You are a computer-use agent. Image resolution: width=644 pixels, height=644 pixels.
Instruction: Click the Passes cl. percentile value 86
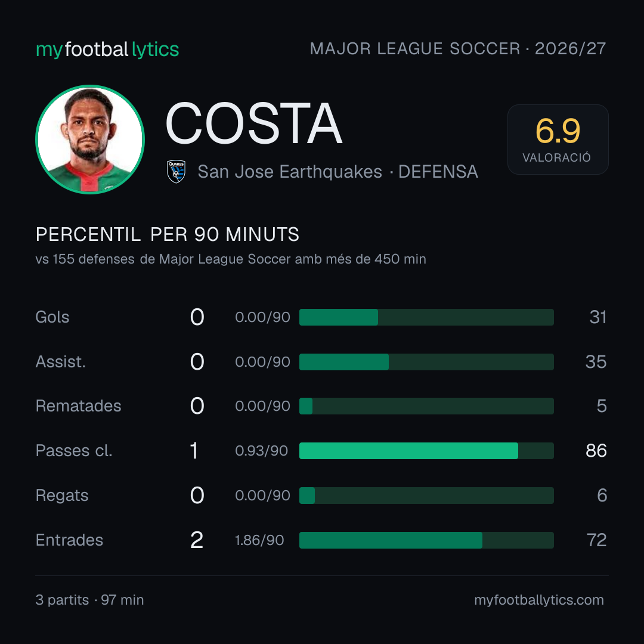point(596,451)
